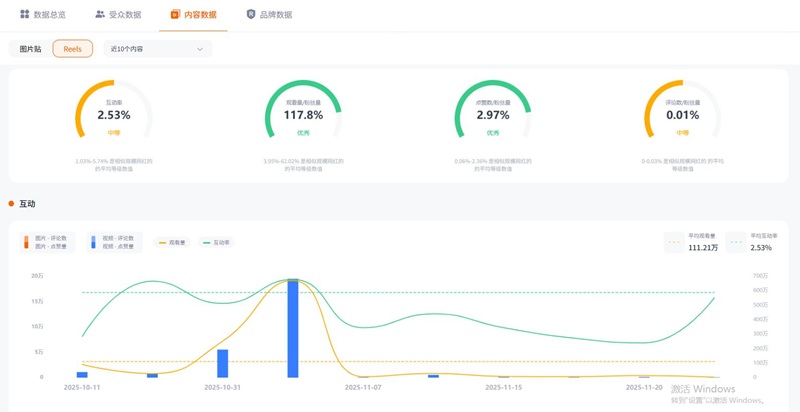Click the blue 视频 bar legend icon

coord(93,242)
